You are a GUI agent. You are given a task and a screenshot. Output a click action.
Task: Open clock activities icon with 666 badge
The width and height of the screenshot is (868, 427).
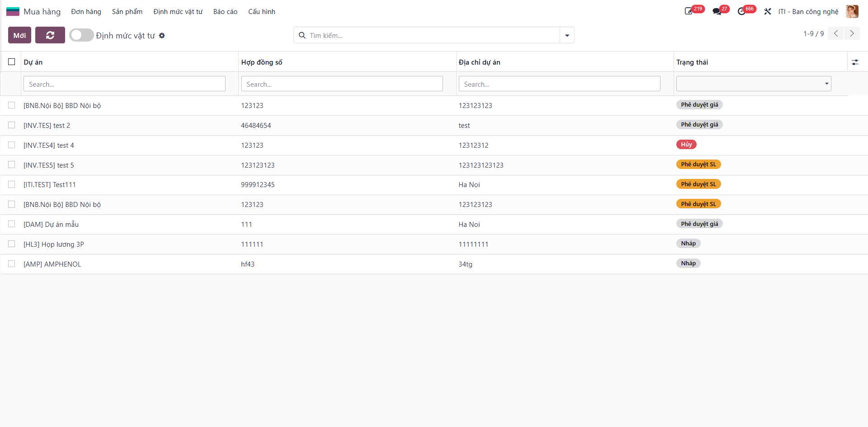(741, 11)
